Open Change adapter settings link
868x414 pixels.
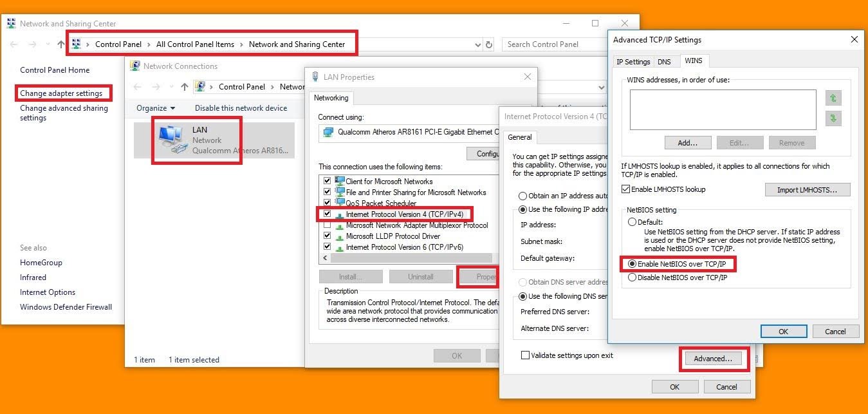coord(61,93)
